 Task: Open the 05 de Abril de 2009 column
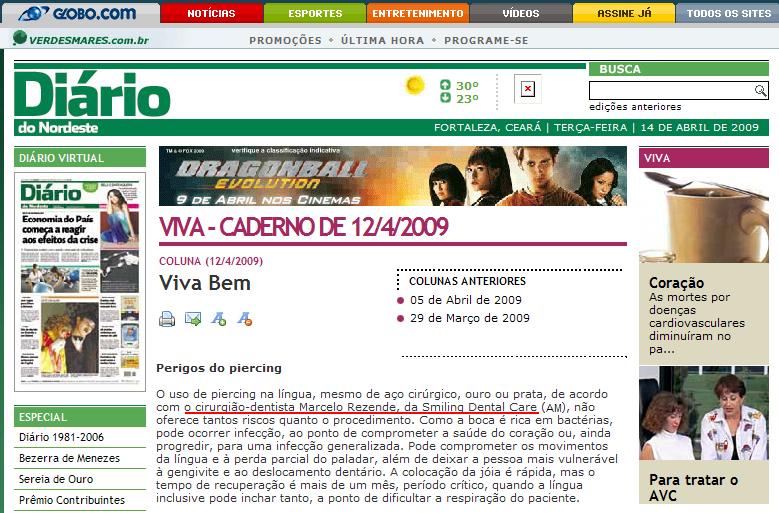pos(465,300)
